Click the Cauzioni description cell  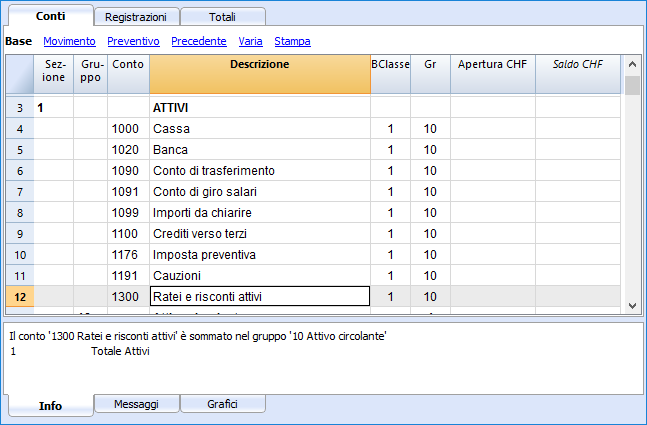coord(260,276)
